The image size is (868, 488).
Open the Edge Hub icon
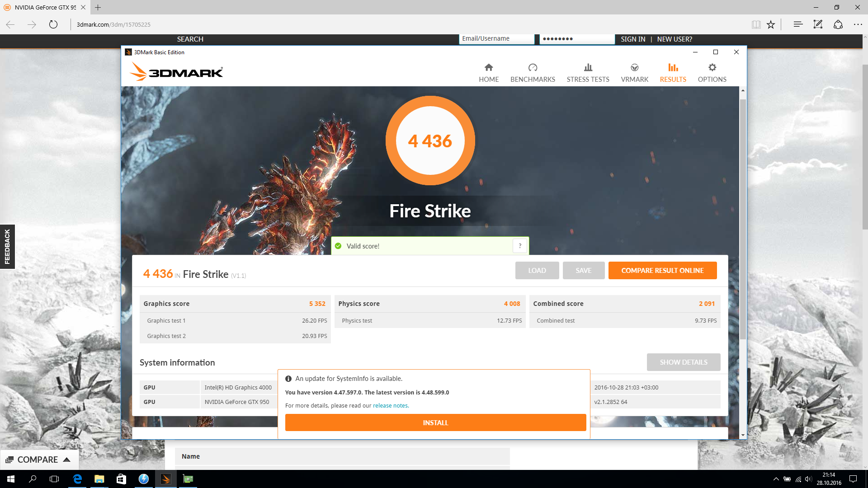coord(798,24)
